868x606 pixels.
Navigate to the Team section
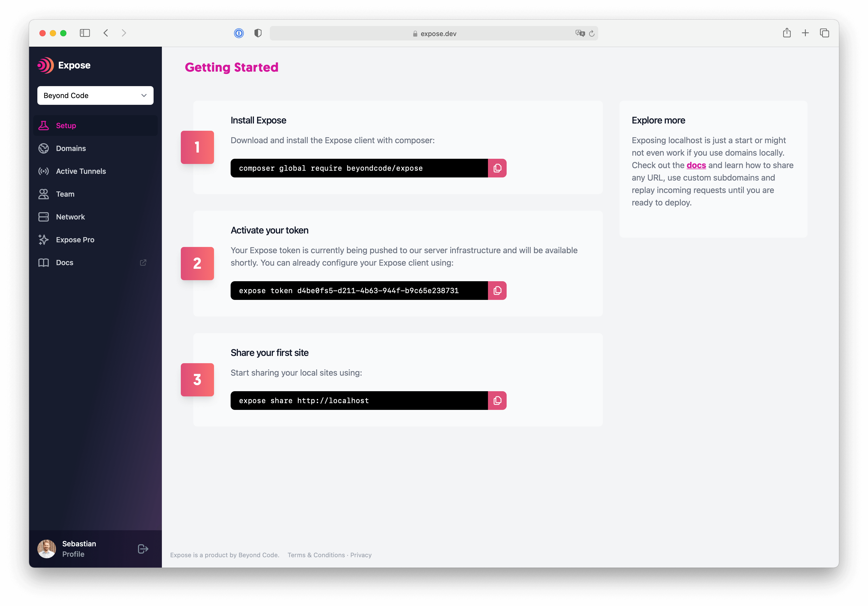click(x=65, y=194)
